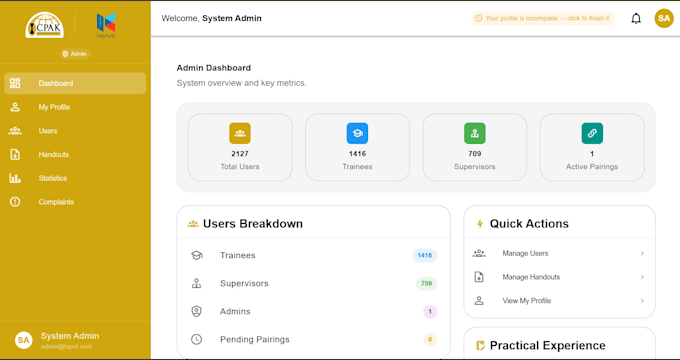Click the Admin Dashboard heading
Viewport: 680px width, 360px height.
click(214, 68)
